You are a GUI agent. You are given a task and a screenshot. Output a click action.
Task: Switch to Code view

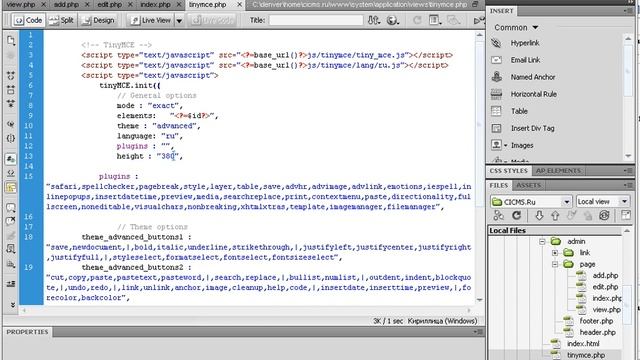[28, 20]
